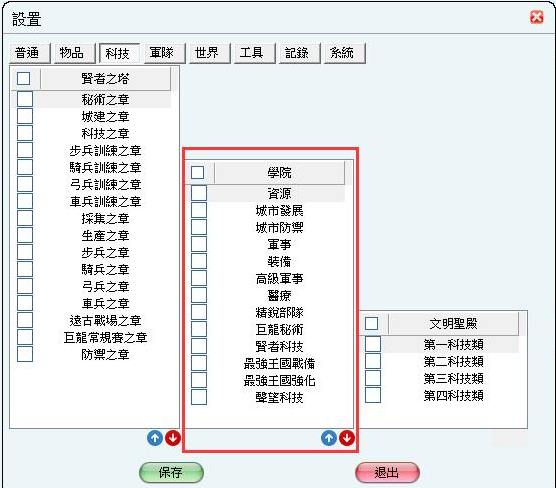Select the 最強王國戰備 list entry
The image size is (556, 488).
point(268,364)
